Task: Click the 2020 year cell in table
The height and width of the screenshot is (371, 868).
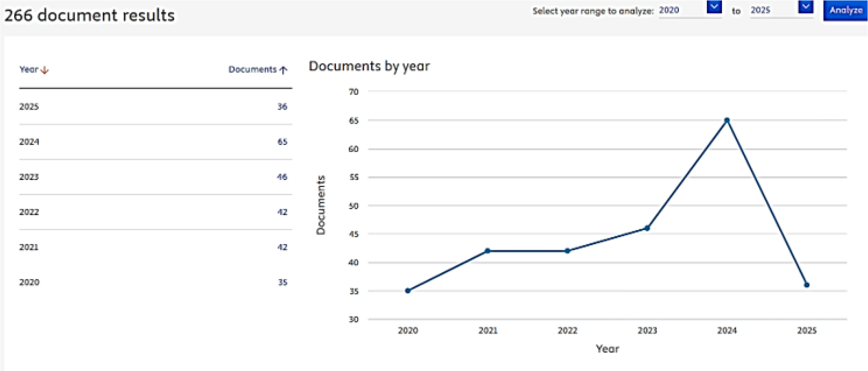Action: [x=29, y=282]
